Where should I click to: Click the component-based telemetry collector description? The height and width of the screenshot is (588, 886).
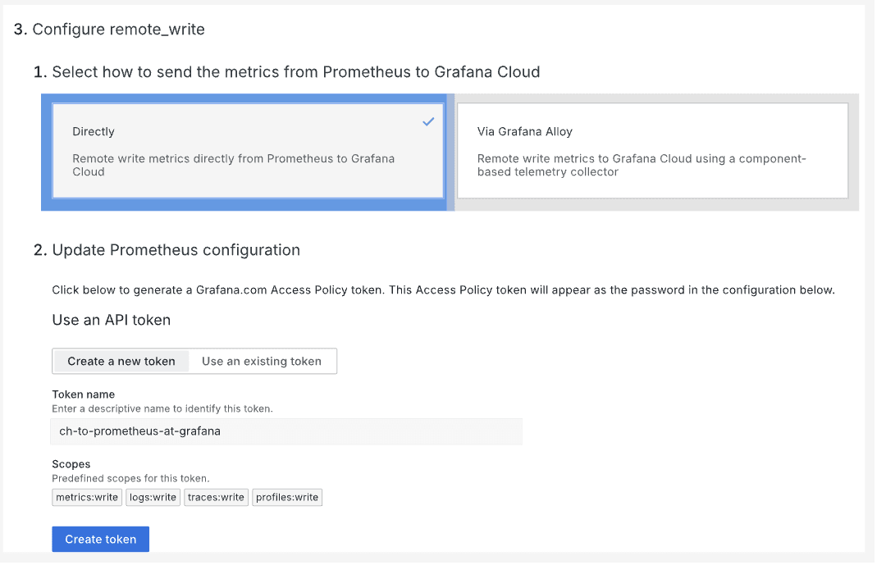point(642,165)
